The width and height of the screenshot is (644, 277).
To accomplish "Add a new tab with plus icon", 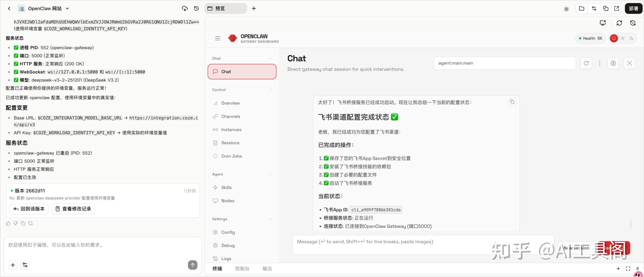I will coord(254,8).
